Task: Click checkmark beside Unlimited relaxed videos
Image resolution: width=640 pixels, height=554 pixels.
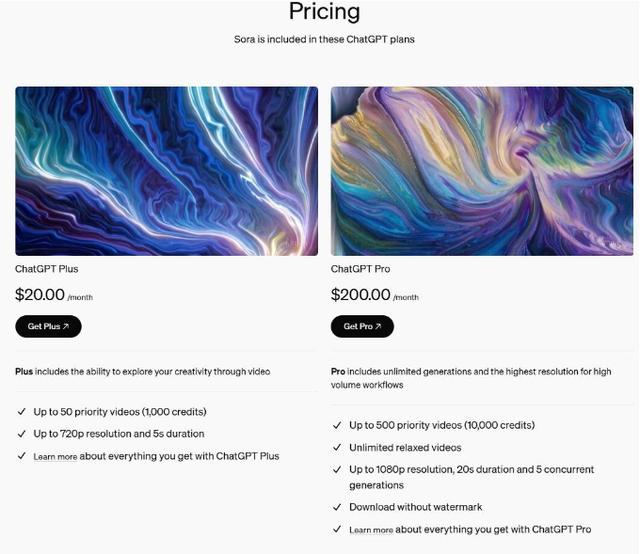Action: 337,447
